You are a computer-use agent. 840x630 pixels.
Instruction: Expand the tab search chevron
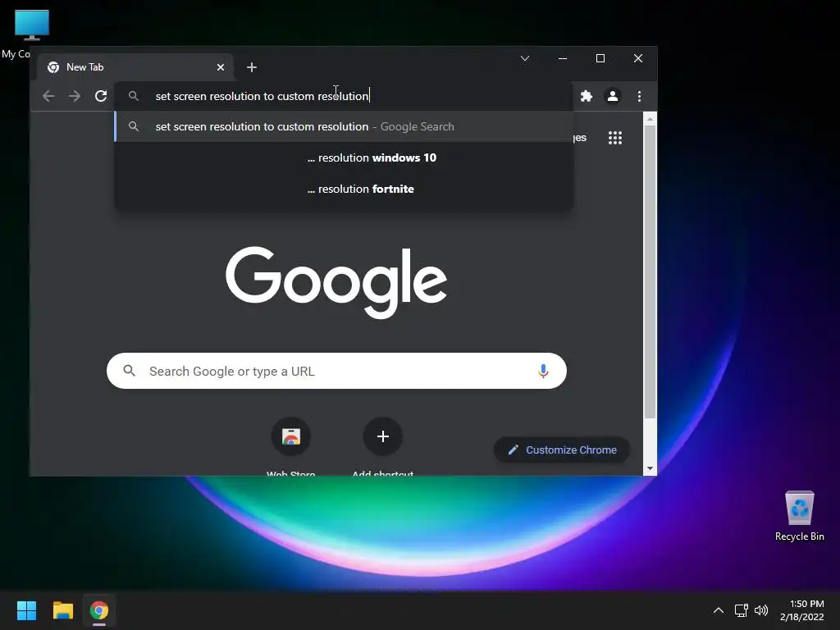pyautogui.click(x=525, y=58)
